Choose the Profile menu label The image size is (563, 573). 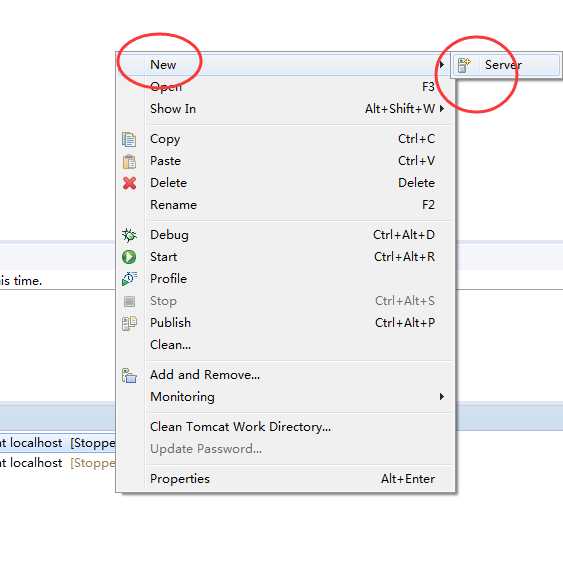[x=168, y=278]
